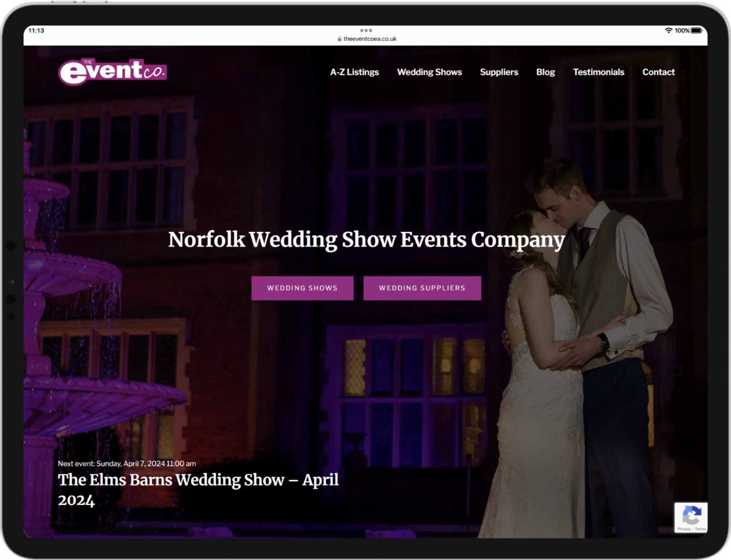Image resolution: width=731 pixels, height=560 pixels.
Task: Open the Suppliers nav link
Action: click(x=499, y=72)
